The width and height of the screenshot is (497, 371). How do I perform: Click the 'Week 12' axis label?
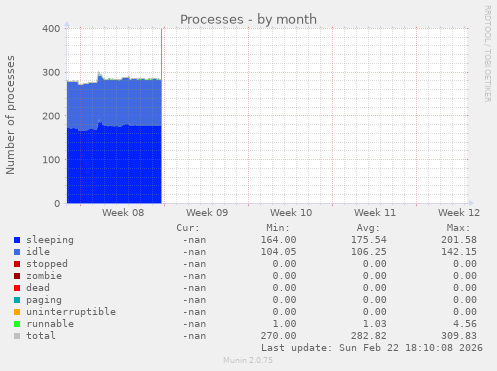point(459,213)
